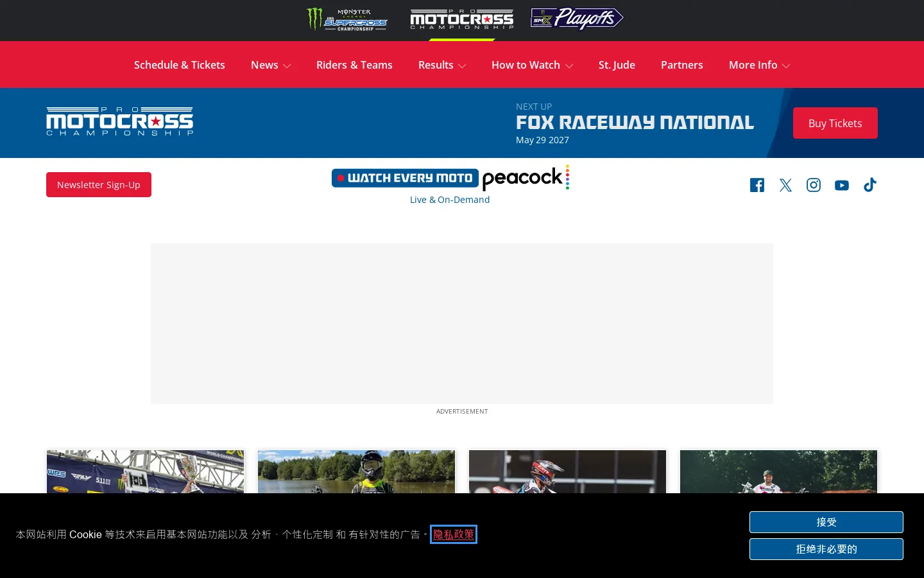Screen dimensions: 924x578
Task: Reject non-essential cookies with 拒绝非必要的
Action: [x=826, y=549]
